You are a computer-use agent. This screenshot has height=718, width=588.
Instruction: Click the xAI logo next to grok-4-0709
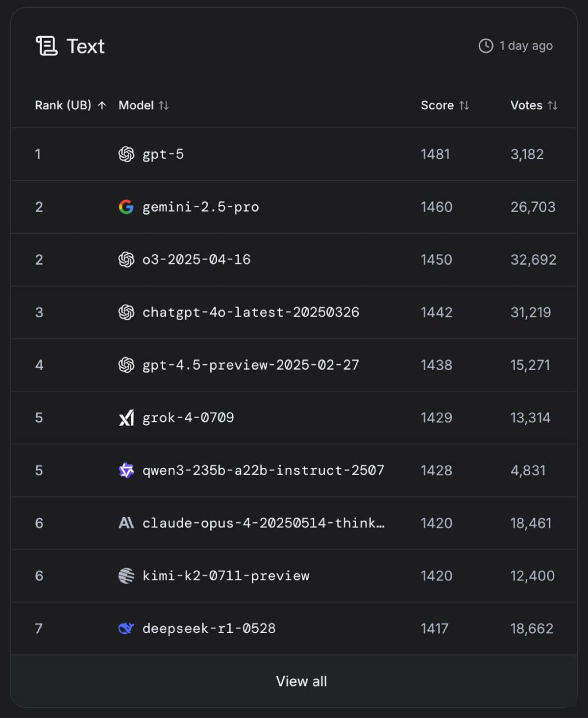tap(126, 418)
